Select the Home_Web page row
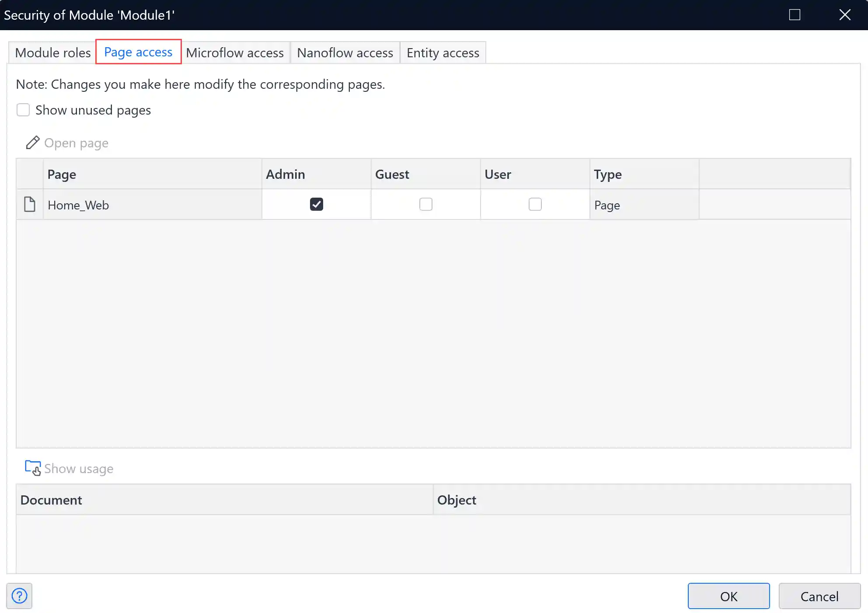Screen dimensions: 868x613 (131, 205)
